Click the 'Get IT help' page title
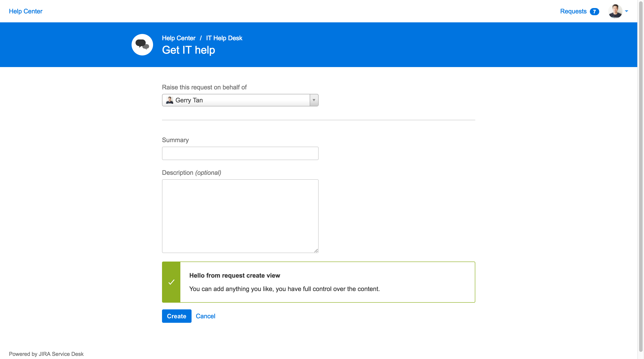The width and height of the screenshot is (644, 359). (188, 50)
